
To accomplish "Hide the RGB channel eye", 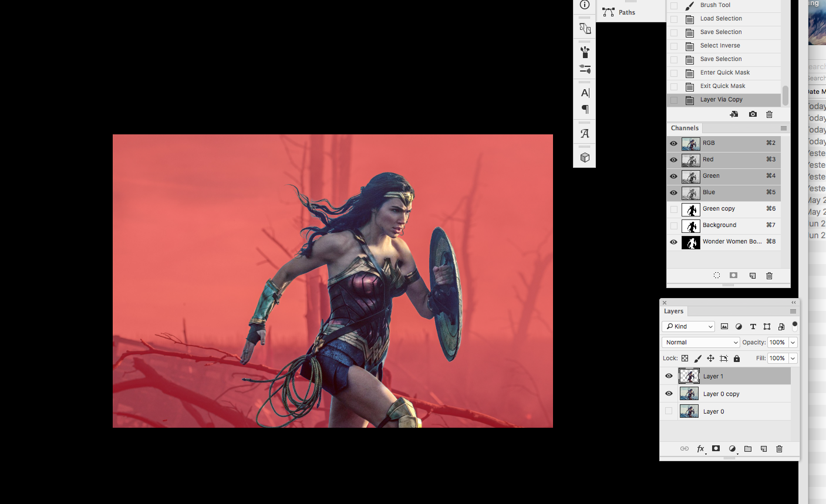I will 673,143.
